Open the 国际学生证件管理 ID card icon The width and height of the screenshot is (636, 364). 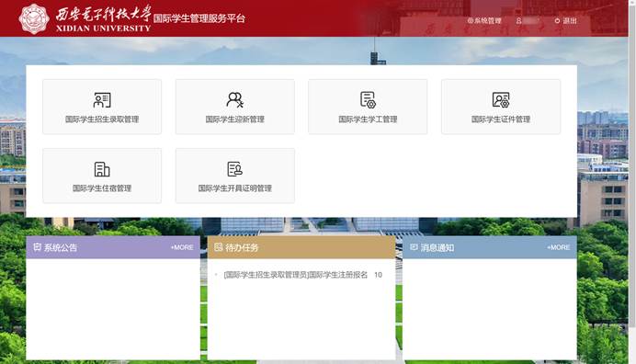(501, 100)
